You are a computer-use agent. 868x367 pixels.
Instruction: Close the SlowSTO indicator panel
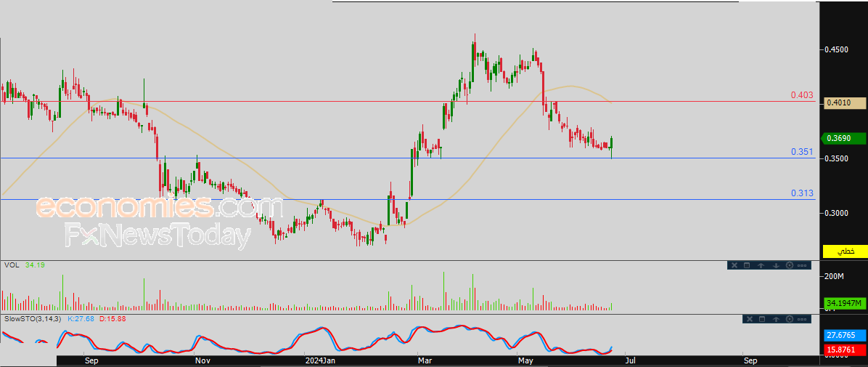pyautogui.click(x=749, y=319)
